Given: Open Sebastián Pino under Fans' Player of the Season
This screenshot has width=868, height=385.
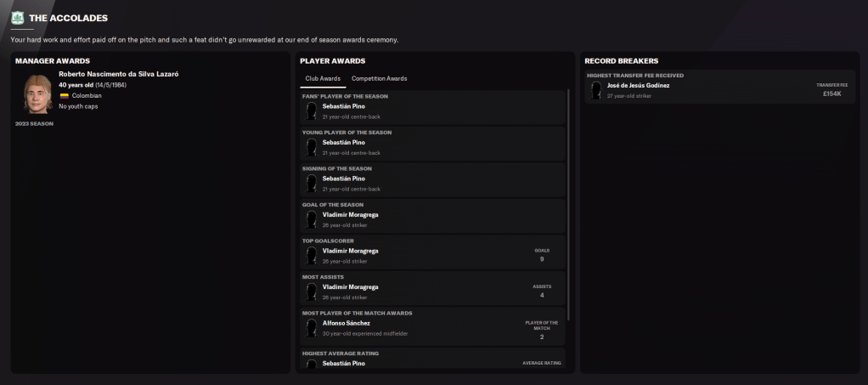Looking at the screenshot, I should 343,106.
